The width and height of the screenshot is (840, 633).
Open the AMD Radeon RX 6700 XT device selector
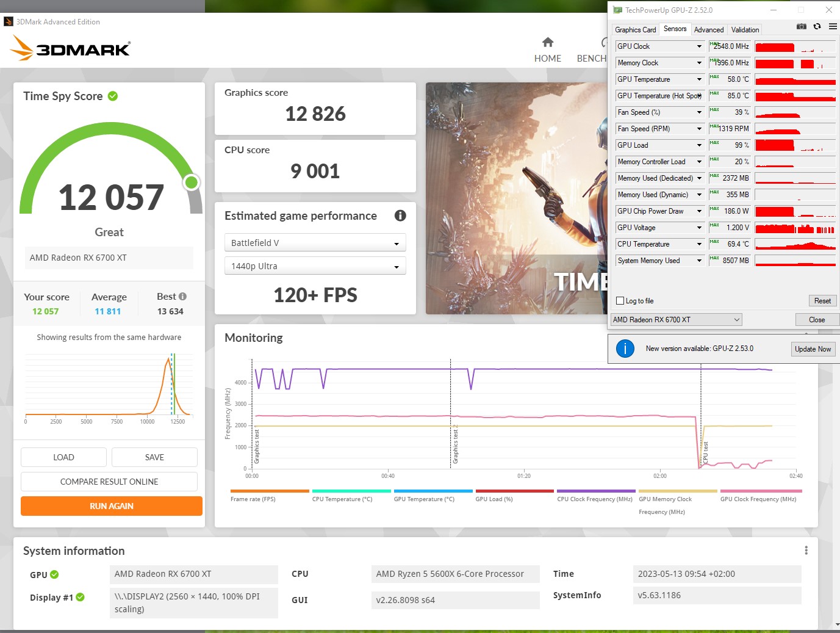677,320
